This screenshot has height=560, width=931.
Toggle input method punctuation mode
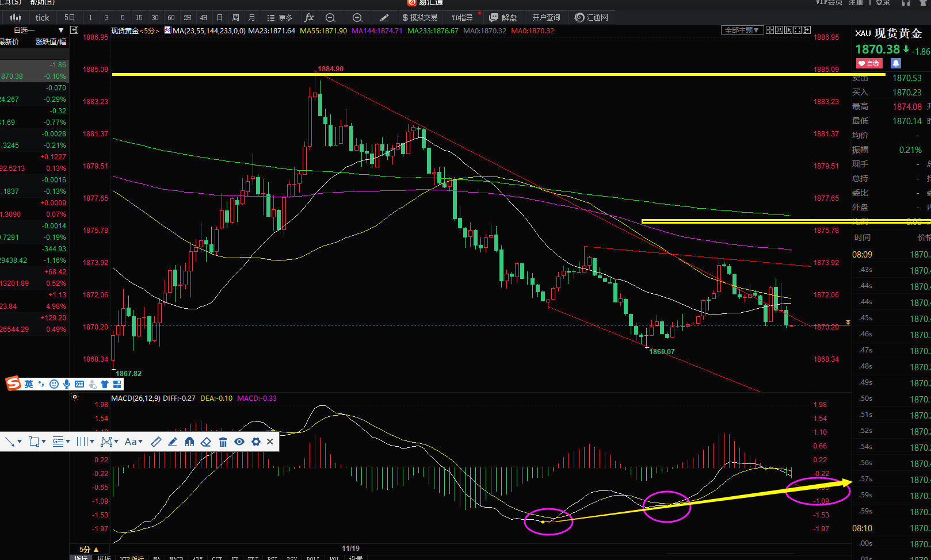coord(41,384)
